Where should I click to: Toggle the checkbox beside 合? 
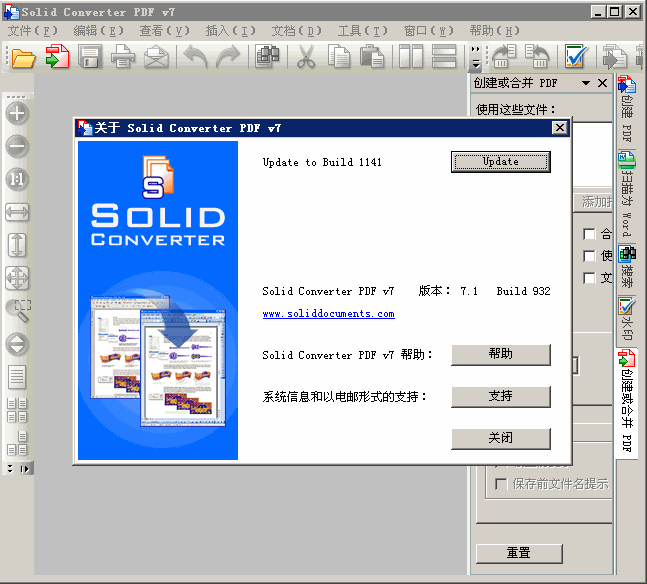pos(589,234)
